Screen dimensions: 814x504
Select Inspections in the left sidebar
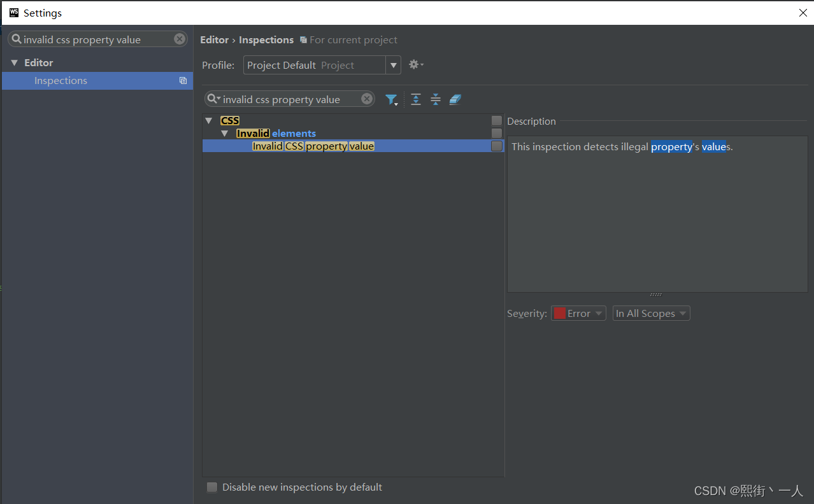click(61, 81)
